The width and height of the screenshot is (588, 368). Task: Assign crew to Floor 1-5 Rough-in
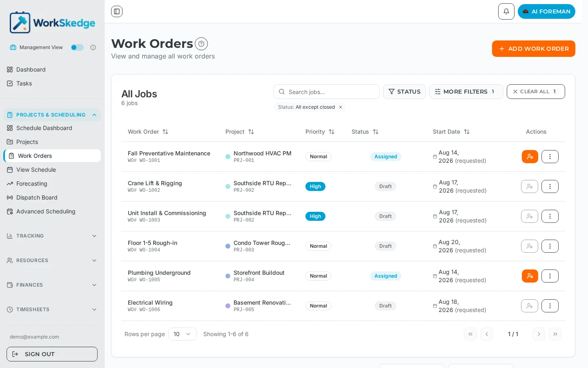coord(529,246)
